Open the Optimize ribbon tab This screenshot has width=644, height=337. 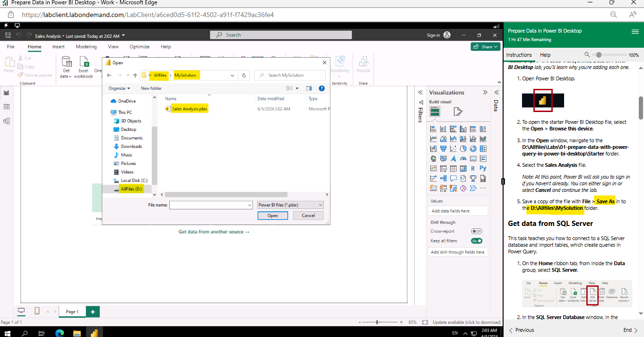(x=139, y=47)
